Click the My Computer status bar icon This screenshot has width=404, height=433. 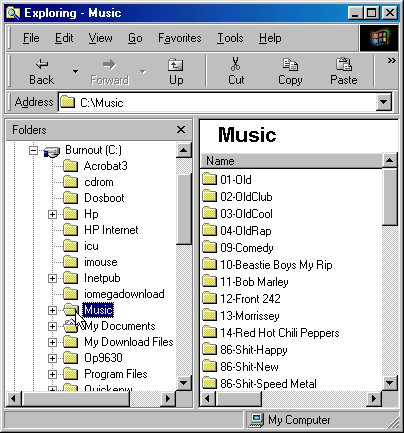(x=257, y=420)
